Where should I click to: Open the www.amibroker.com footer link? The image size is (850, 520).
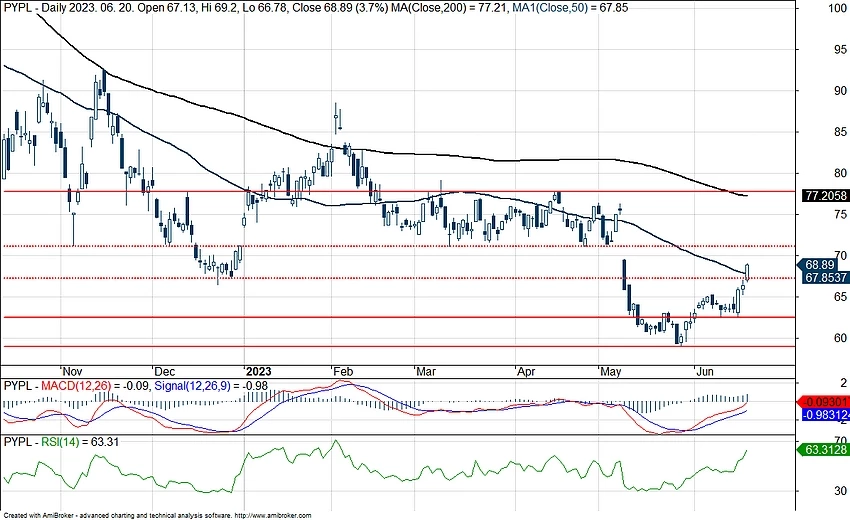274,516
